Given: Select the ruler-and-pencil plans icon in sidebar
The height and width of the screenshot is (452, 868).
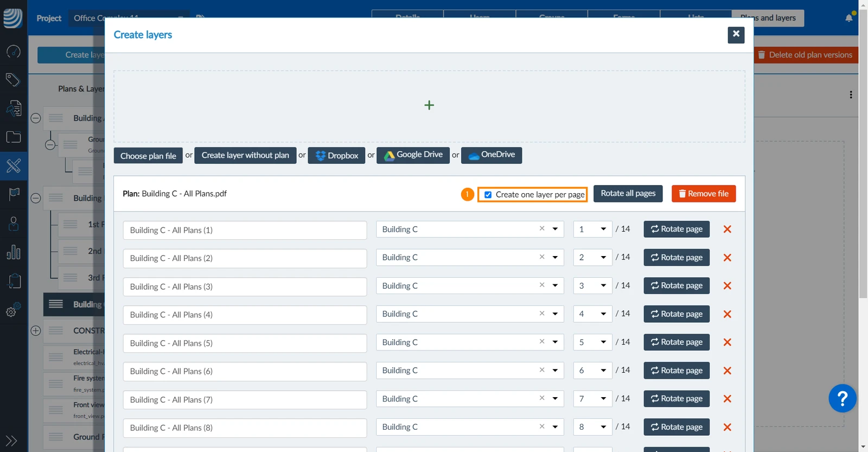Looking at the screenshot, I should tap(14, 165).
